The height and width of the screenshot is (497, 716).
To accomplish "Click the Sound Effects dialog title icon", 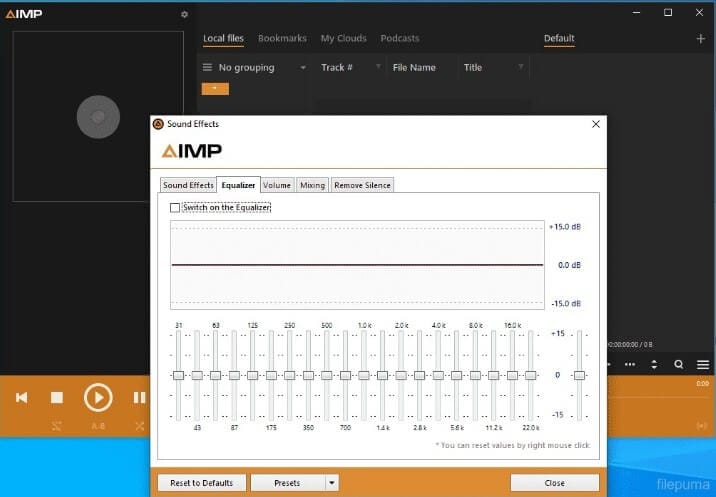I will pos(158,124).
